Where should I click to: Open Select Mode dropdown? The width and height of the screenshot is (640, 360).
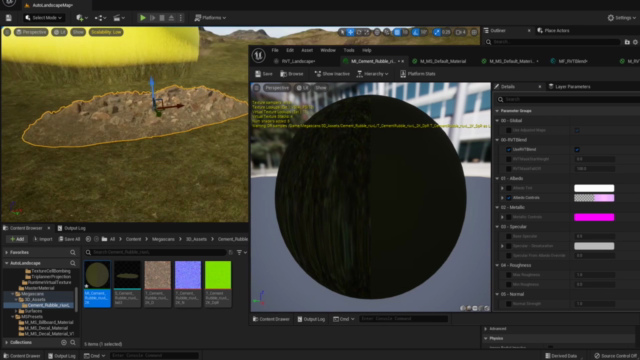44,18
